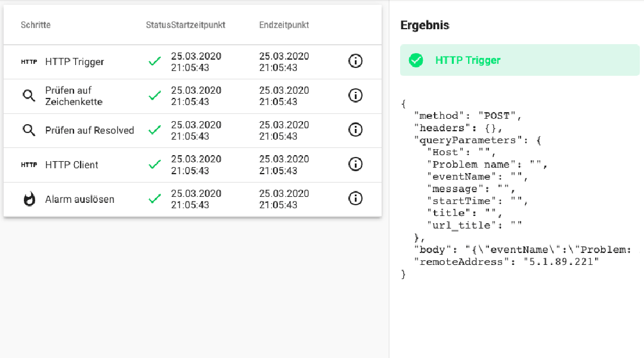Click the flame icon beside Alarm auslösen
This screenshot has height=358, width=644.
pyautogui.click(x=29, y=198)
